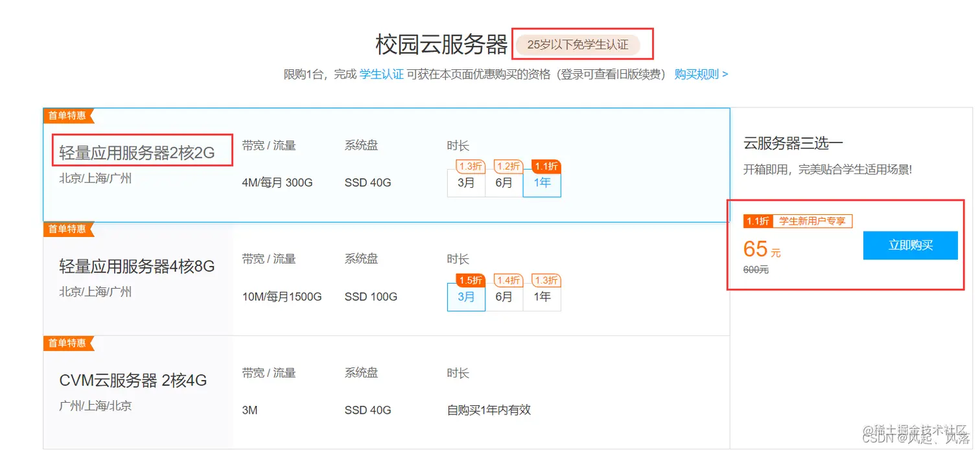Viewport: 980px width, 450px height.
Task: Click the 65元 price
Action: point(762,249)
